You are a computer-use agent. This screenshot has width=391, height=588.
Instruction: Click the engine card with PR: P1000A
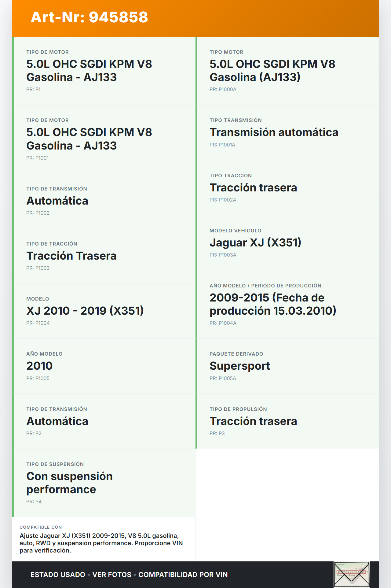(287, 71)
